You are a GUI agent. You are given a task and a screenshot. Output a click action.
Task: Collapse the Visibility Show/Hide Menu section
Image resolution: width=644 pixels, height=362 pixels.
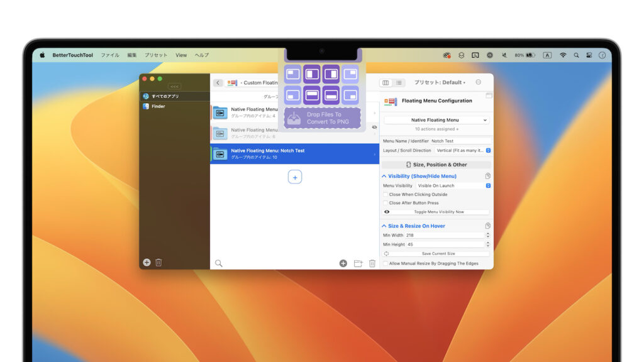click(x=384, y=176)
